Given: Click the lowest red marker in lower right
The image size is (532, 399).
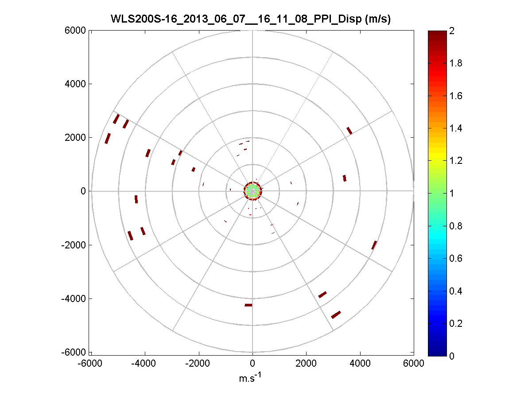Looking at the screenshot, I should [336, 314].
